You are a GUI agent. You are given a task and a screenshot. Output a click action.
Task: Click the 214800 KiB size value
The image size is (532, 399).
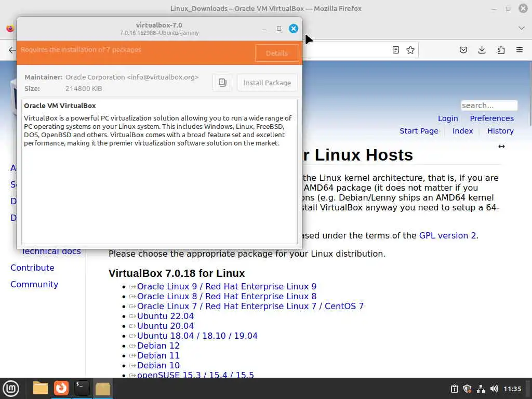click(x=84, y=88)
